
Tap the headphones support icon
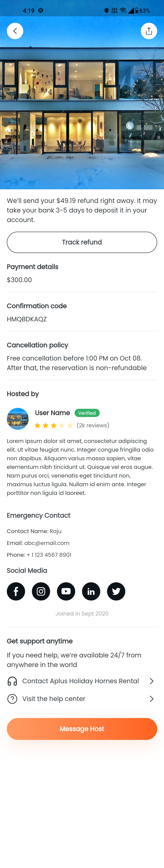click(x=12, y=681)
